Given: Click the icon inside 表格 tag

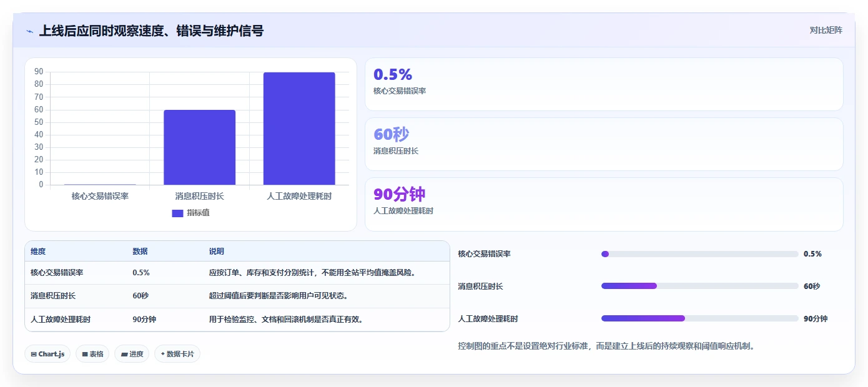Looking at the screenshot, I should [84, 355].
